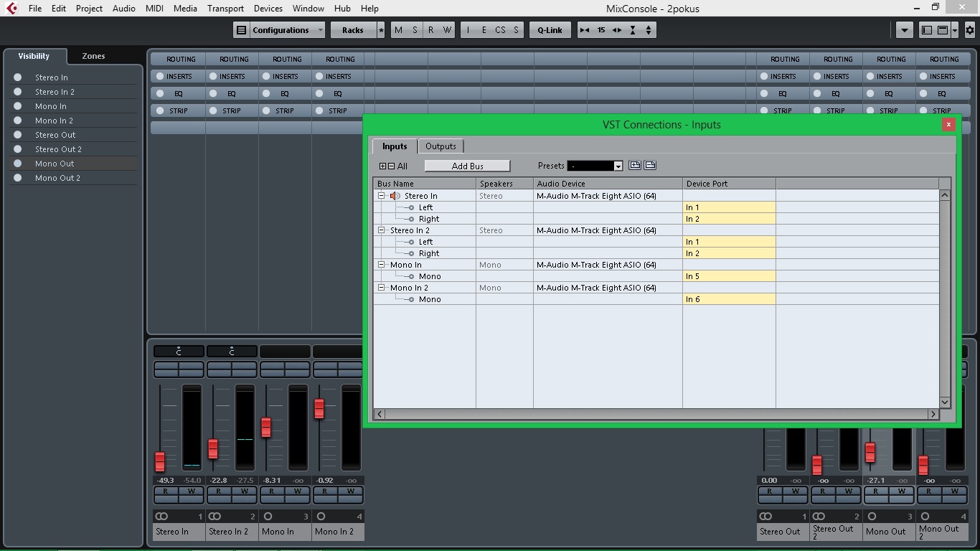Click the Remove preset icon beside Presets

click(x=650, y=166)
